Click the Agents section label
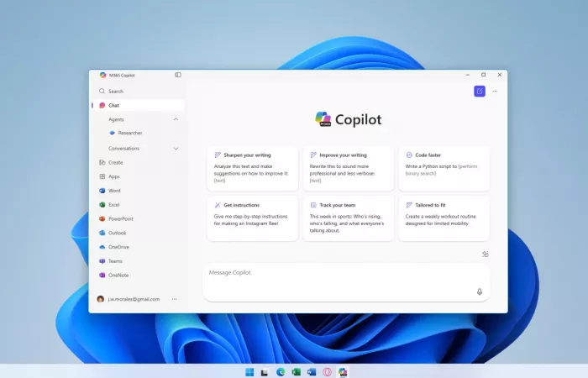Image resolution: width=588 pixels, height=378 pixels. pos(116,119)
